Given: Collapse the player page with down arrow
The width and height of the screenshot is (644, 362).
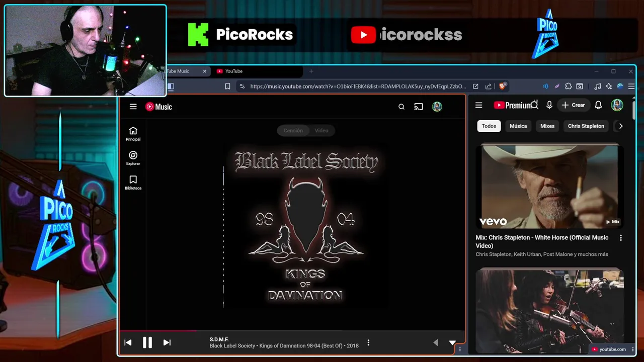Looking at the screenshot, I should tap(452, 343).
